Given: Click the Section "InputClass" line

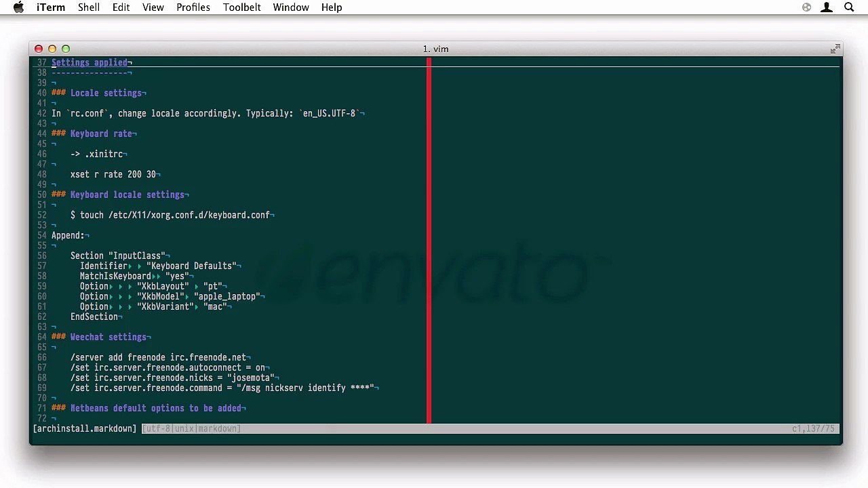Looking at the screenshot, I should (x=118, y=256).
